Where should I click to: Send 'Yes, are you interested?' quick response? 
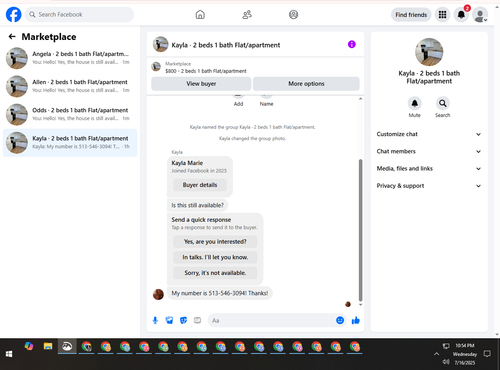point(215,242)
